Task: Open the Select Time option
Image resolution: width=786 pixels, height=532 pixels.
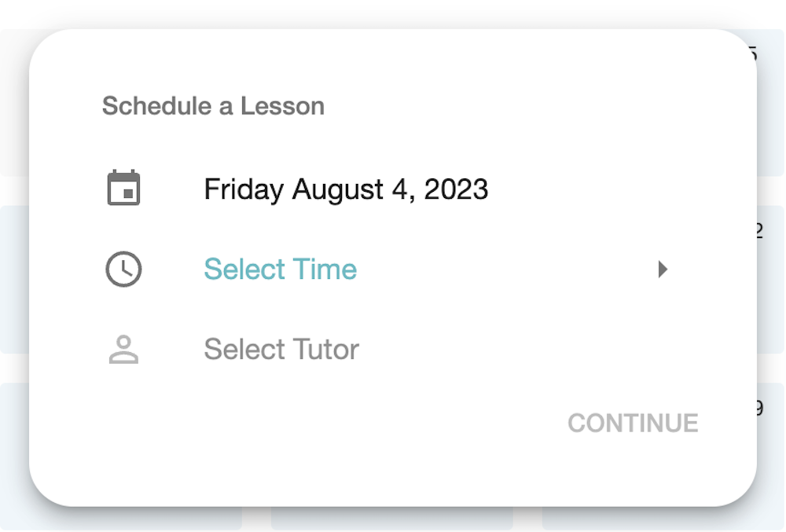Action: coord(280,270)
